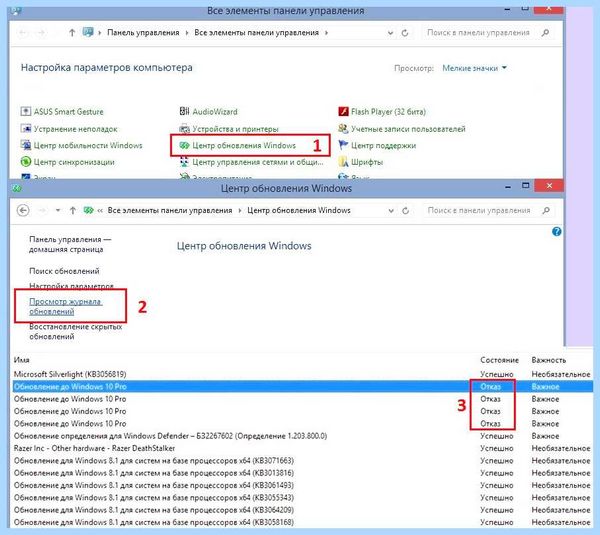Click up arrow in Windows Update window
Image resolution: width=600 pixels, height=535 pixels.
[x=73, y=210]
